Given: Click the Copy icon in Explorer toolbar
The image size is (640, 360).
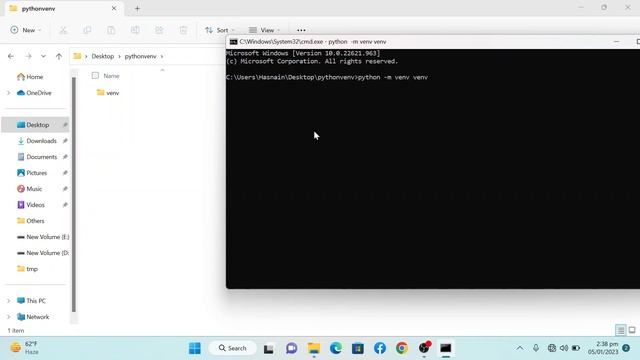Looking at the screenshot, I should (x=87, y=30).
